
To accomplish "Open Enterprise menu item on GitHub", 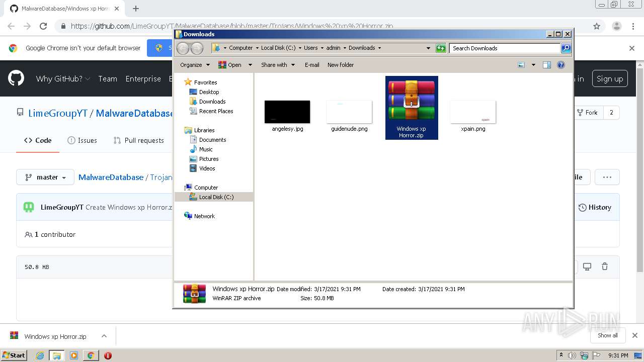I will coord(143,79).
